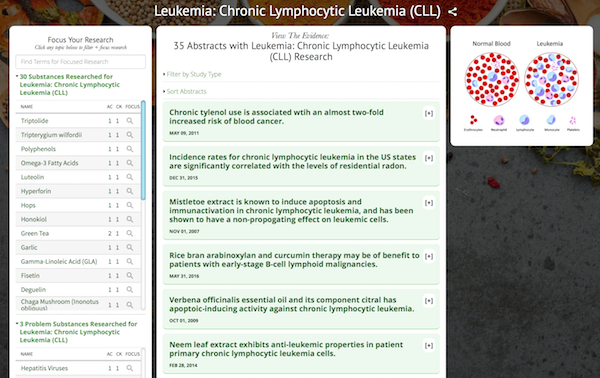Expand the Mistletoe extract abstract
This screenshot has height=378, width=600.
tap(429, 203)
